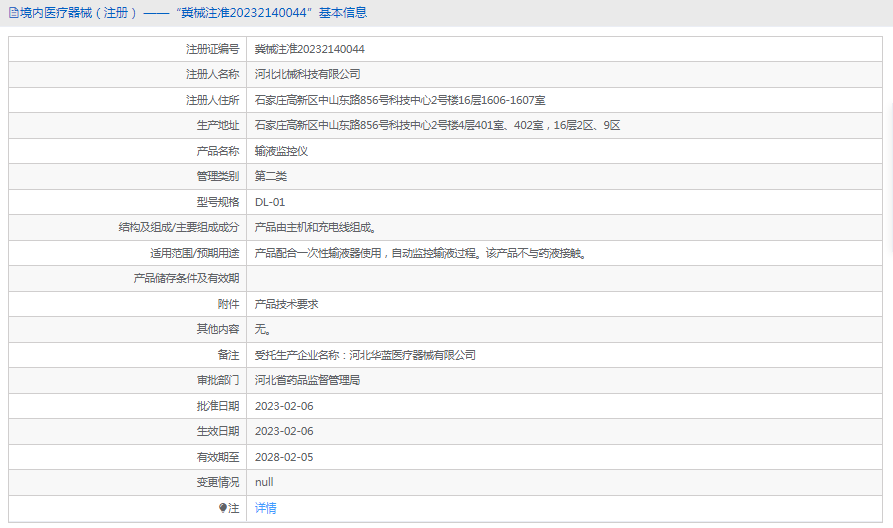Select intended use text starting 产品配合一次性输液器使用

(x=421, y=253)
